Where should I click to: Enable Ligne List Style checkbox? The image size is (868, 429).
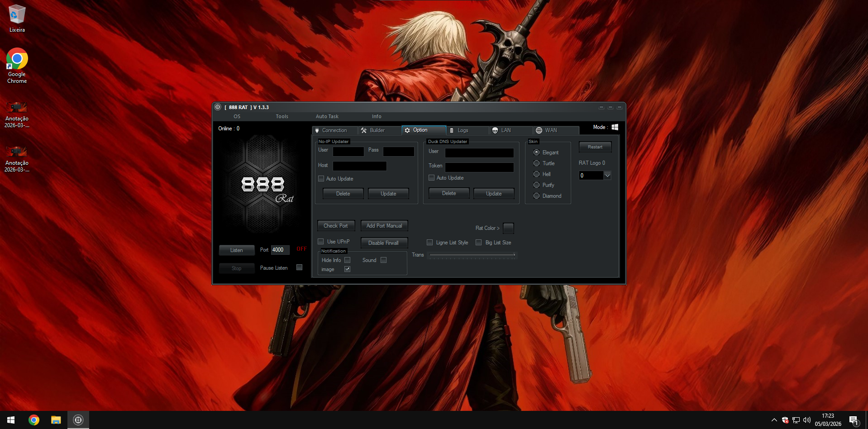pos(430,243)
